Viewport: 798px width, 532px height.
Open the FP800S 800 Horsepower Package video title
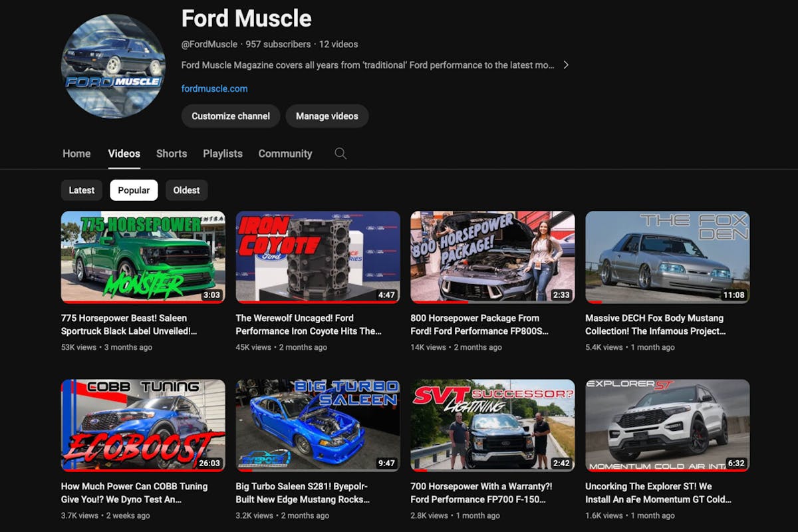click(x=492, y=325)
